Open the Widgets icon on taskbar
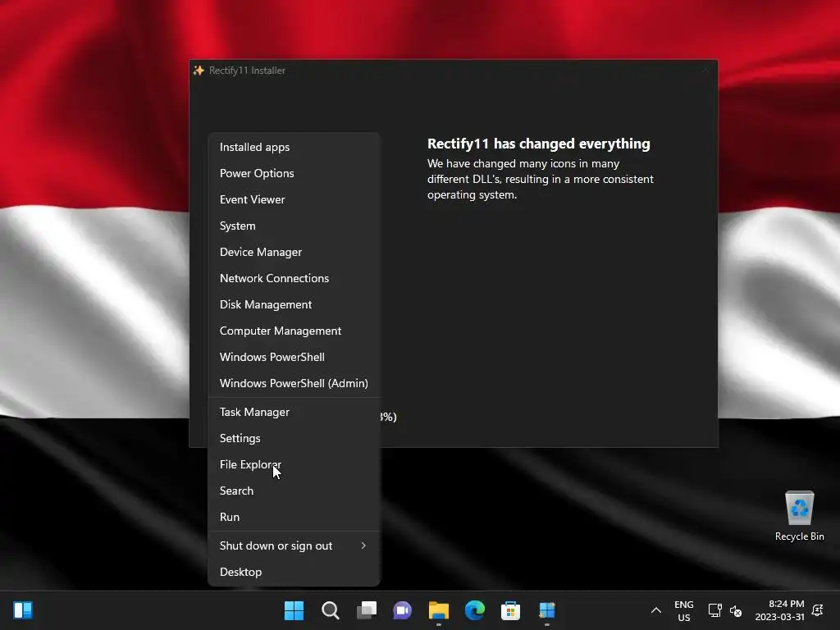 click(23, 610)
